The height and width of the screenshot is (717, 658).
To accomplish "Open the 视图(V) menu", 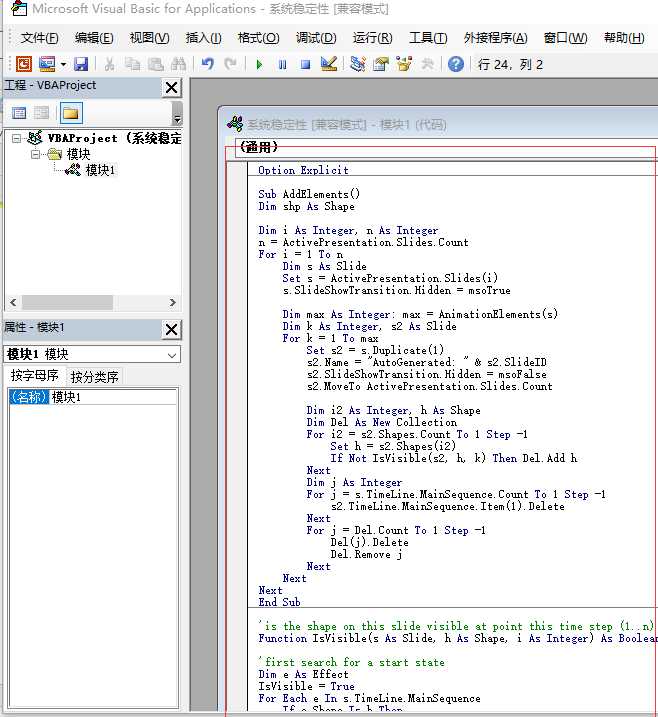I will click(x=149, y=37).
